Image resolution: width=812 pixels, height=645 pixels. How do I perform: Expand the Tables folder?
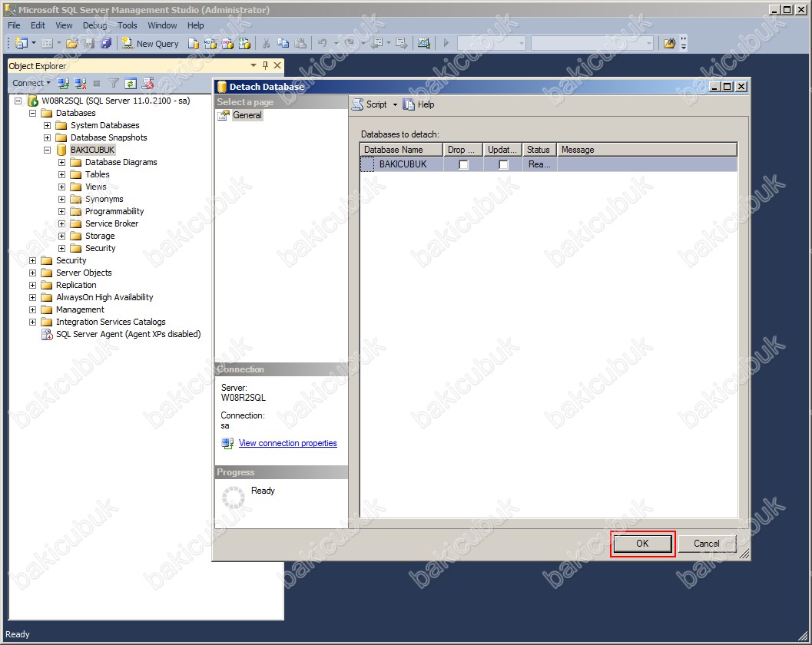point(61,174)
